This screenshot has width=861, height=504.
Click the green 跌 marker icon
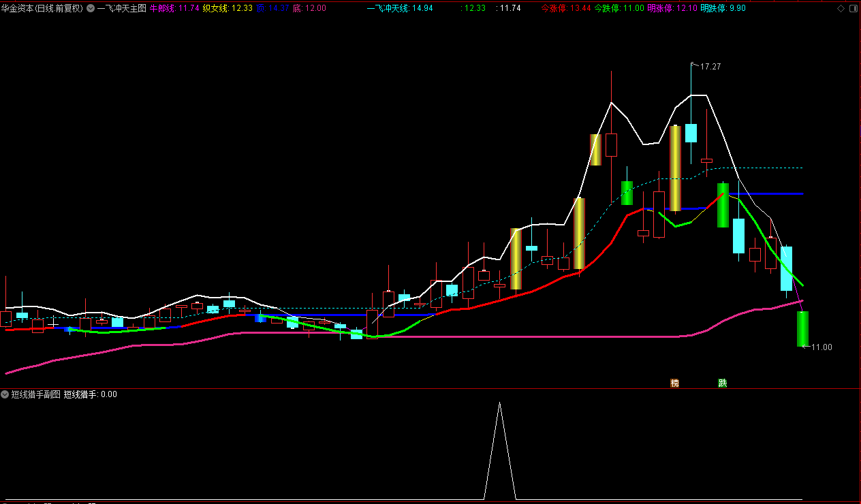[722, 383]
